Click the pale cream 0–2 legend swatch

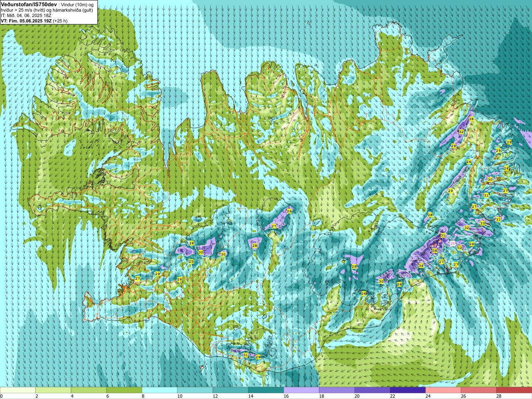[18, 390]
